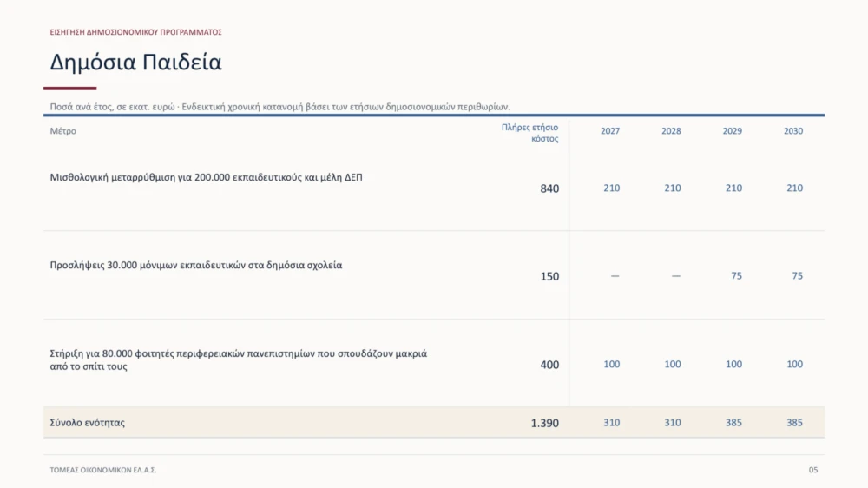Viewport: 868px width, 488px height.
Task: Click the "Σύνολο ενότητας" total row label
Action: (88, 423)
